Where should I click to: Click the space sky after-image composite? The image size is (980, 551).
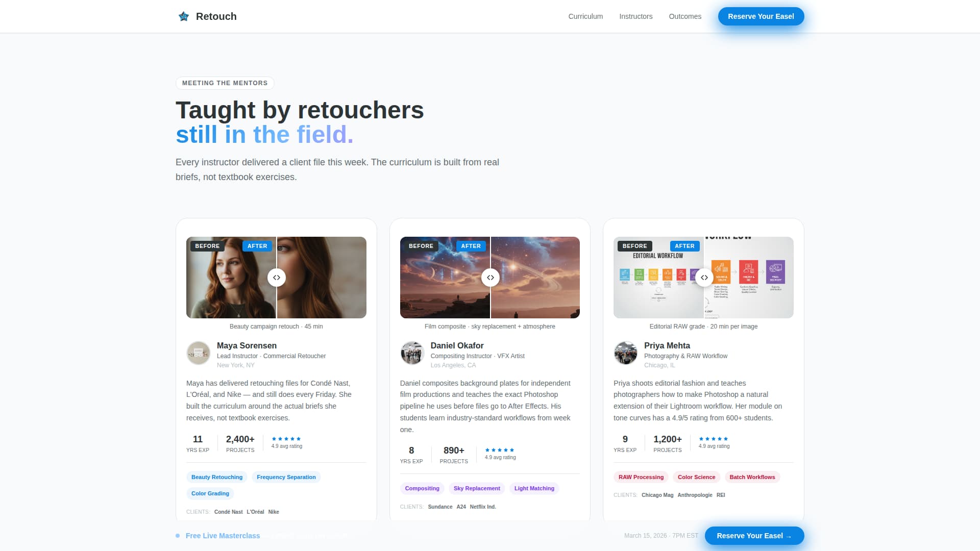coord(535,278)
